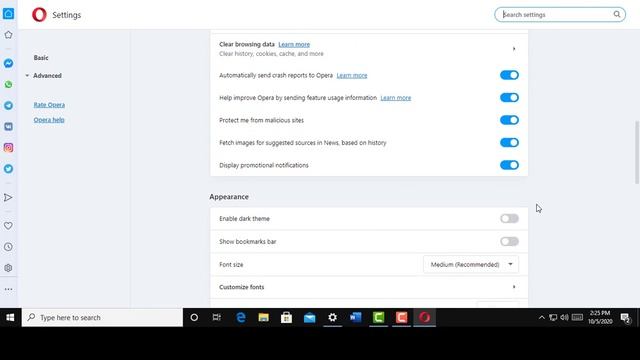Open VK messenger in the sidebar
The width and height of the screenshot is (640, 360).
point(8,127)
